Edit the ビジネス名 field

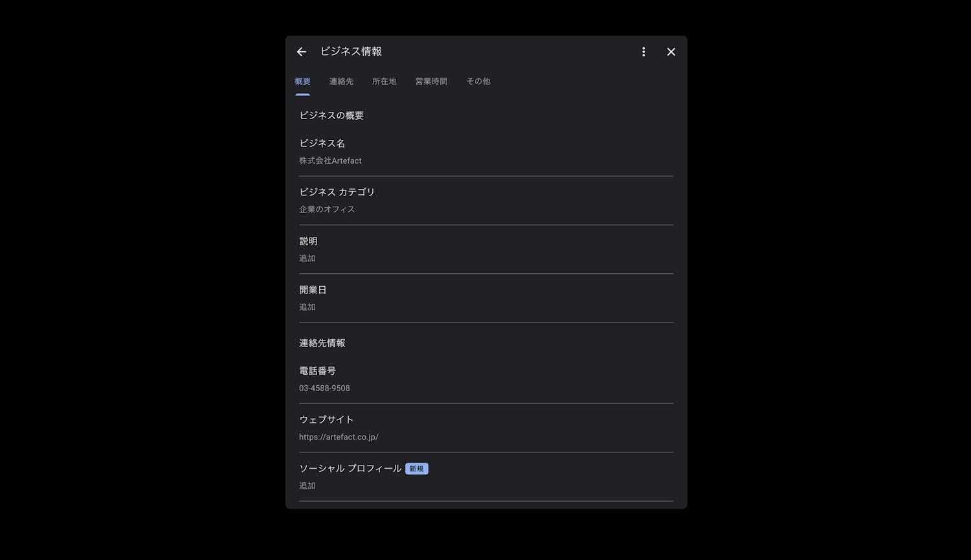pyautogui.click(x=486, y=152)
